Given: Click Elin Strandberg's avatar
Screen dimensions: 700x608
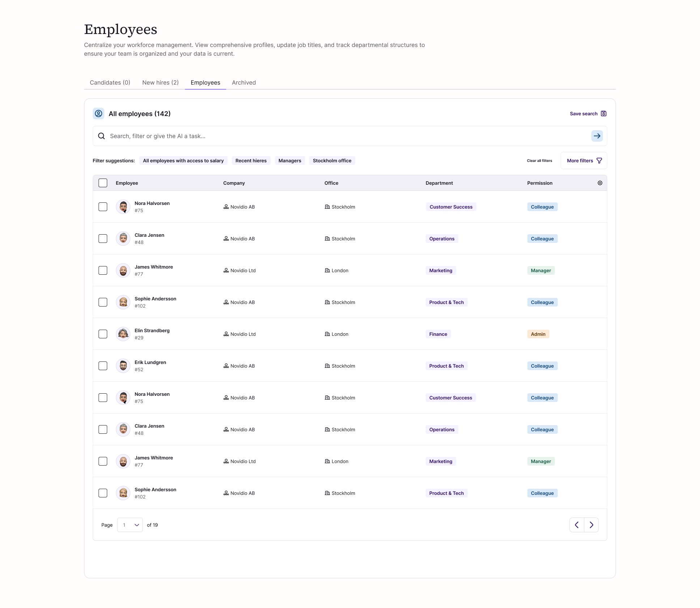Looking at the screenshot, I should click(123, 334).
